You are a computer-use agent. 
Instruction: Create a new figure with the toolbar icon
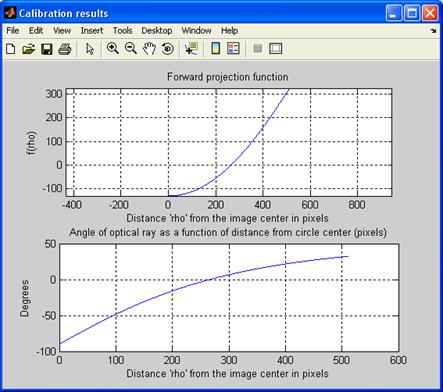[11, 49]
